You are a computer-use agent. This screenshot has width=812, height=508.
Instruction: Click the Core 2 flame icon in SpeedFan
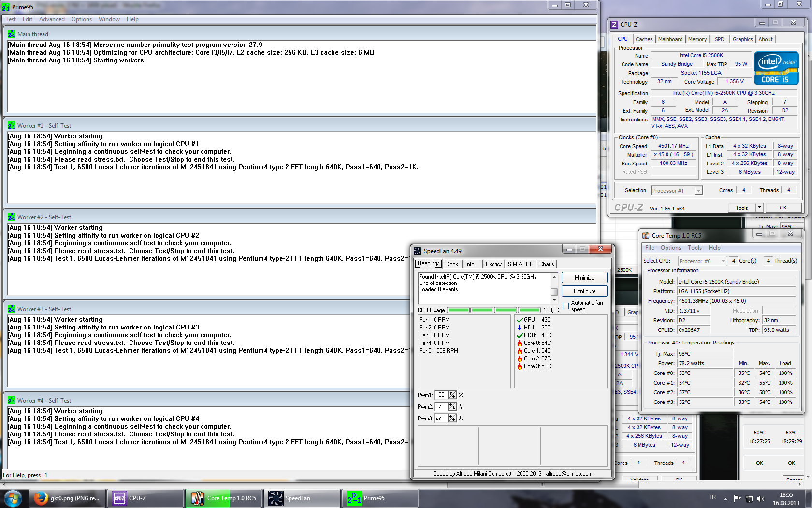[520, 359]
